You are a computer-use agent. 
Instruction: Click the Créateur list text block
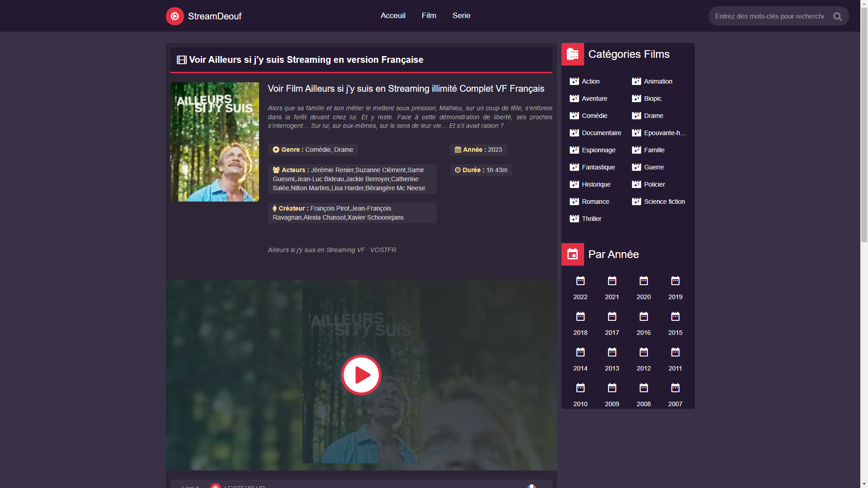(x=352, y=213)
